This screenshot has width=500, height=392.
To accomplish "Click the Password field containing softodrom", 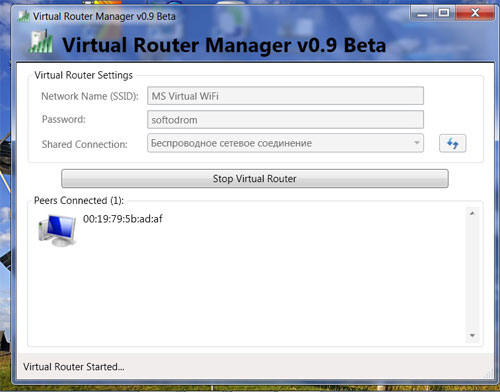I will click(285, 120).
